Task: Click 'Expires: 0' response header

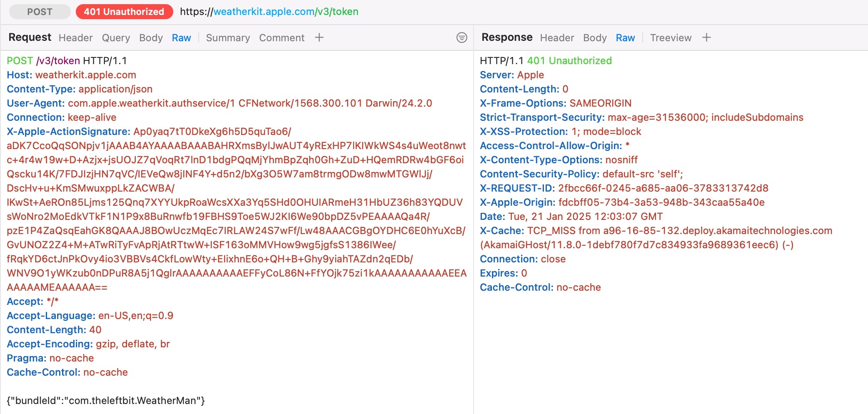Action: pyautogui.click(x=503, y=273)
